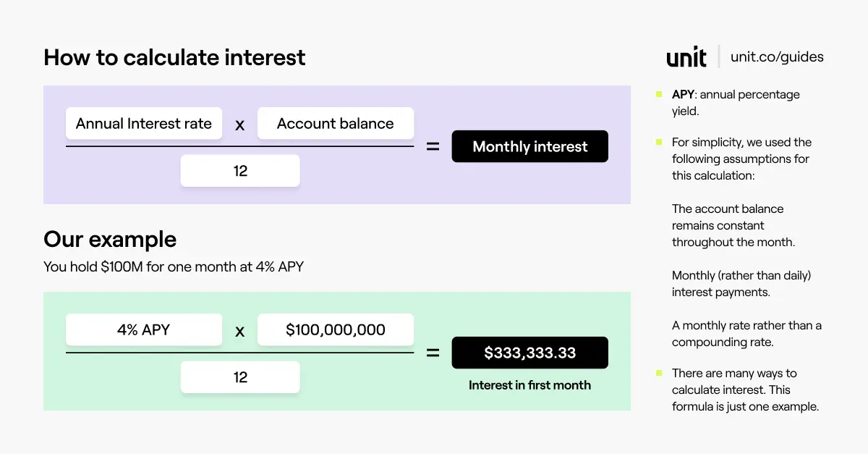Screen dimensions: 868x454
Task: Click the 'Interest in first month' caption
Action: pyautogui.click(x=530, y=385)
